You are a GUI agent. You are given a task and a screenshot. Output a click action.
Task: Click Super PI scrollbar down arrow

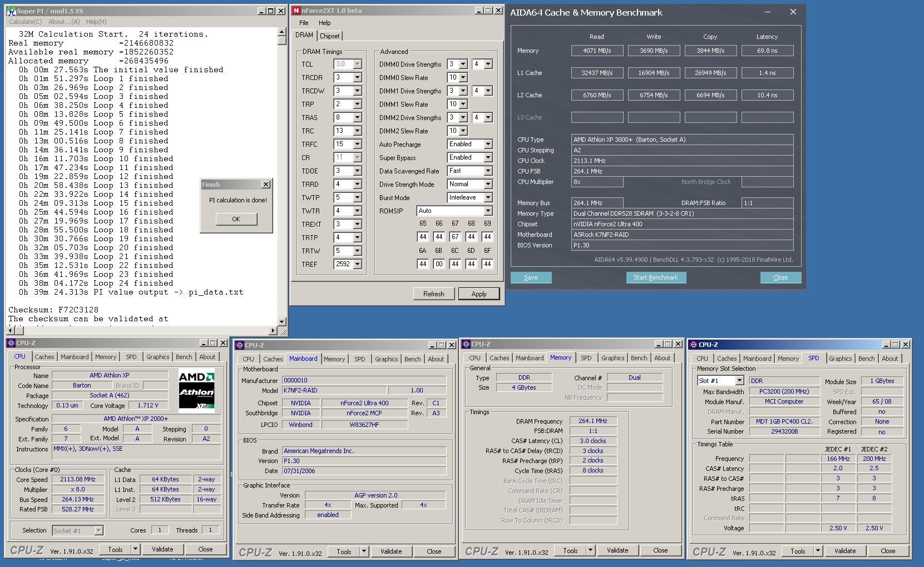[x=281, y=321]
